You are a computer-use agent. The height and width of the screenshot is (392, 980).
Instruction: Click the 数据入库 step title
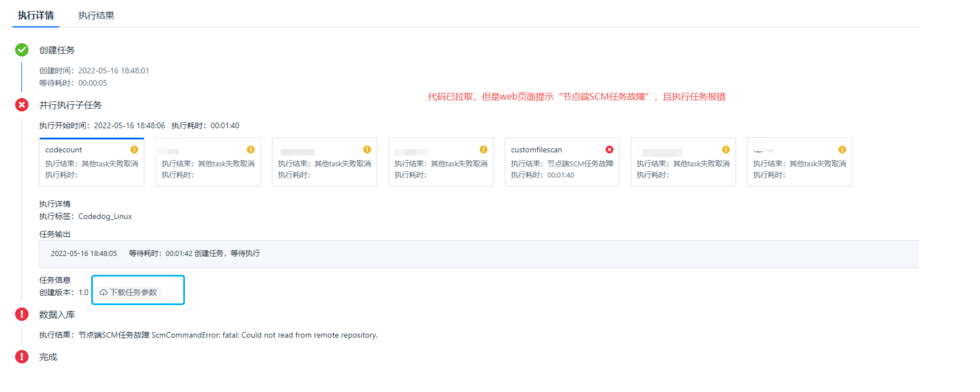(x=57, y=314)
